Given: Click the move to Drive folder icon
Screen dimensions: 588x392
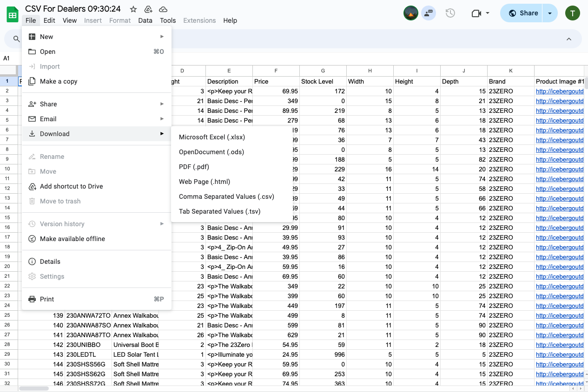Looking at the screenshot, I should (148, 9).
